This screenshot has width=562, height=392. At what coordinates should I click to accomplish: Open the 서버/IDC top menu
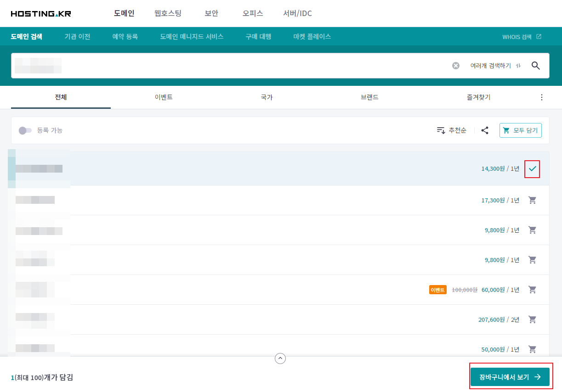pyautogui.click(x=297, y=13)
